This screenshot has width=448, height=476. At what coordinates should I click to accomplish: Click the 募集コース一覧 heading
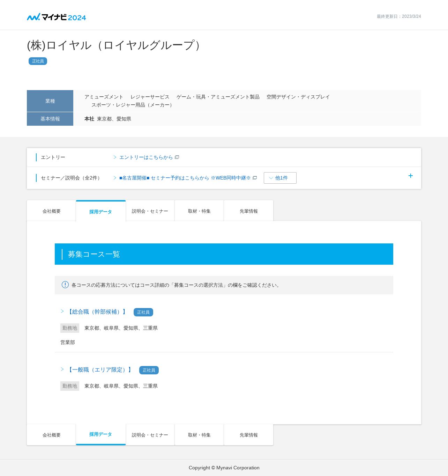[x=94, y=254]
